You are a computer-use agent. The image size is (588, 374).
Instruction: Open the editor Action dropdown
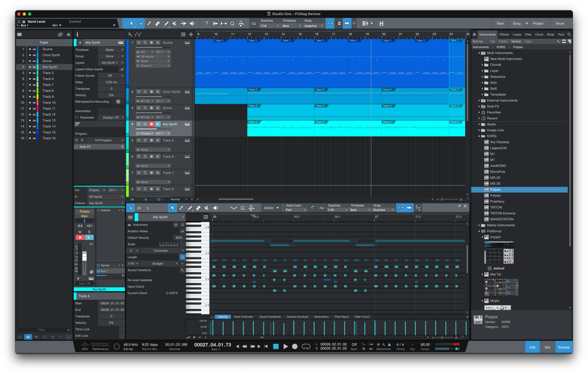click(x=271, y=208)
